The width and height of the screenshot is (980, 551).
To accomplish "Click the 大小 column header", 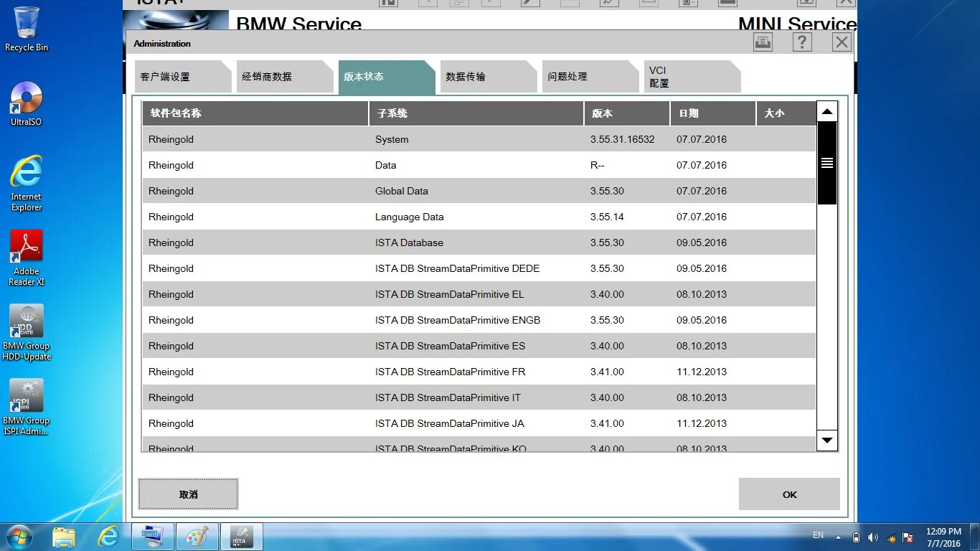I will (786, 113).
